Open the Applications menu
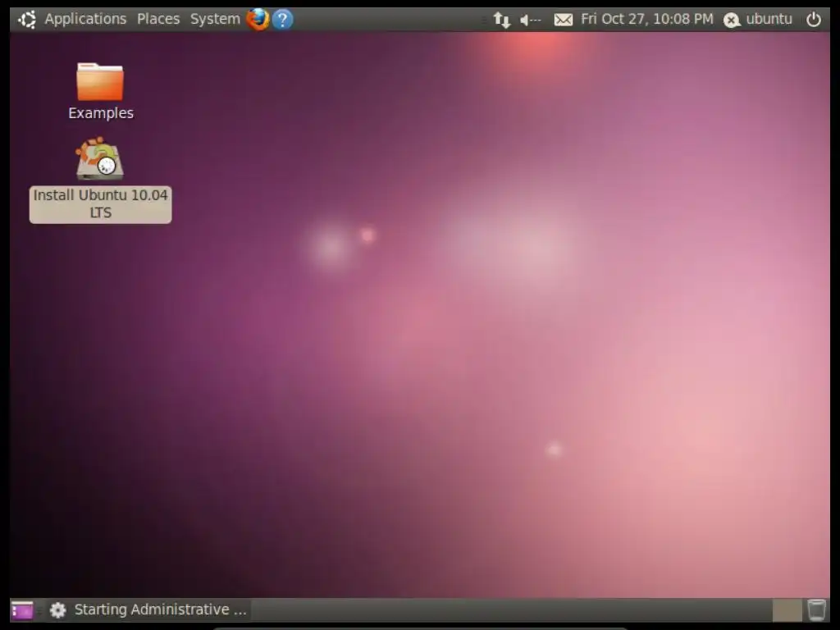Image resolution: width=840 pixels, height=630 pixels. pyautogui.click(x=85, y=20)
